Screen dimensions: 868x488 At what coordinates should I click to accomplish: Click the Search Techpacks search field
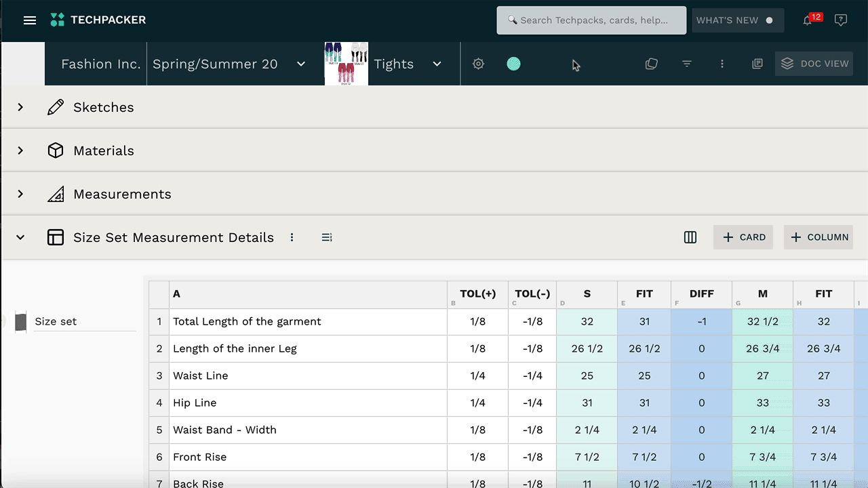point(592,20)
